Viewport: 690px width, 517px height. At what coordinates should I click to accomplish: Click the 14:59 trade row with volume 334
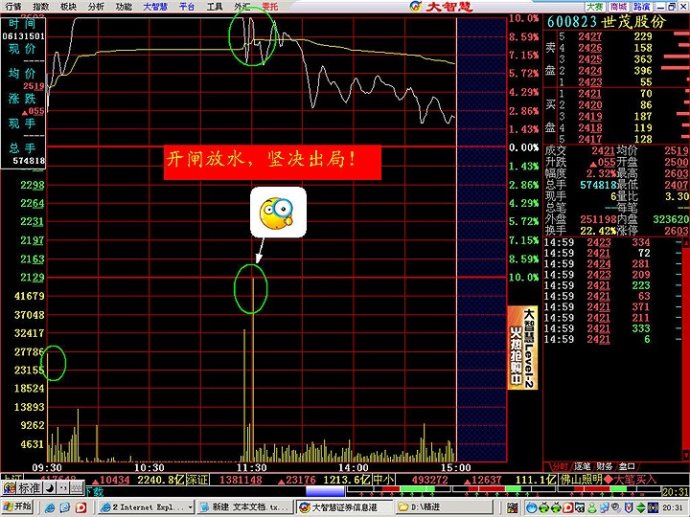tap(613, 242)
